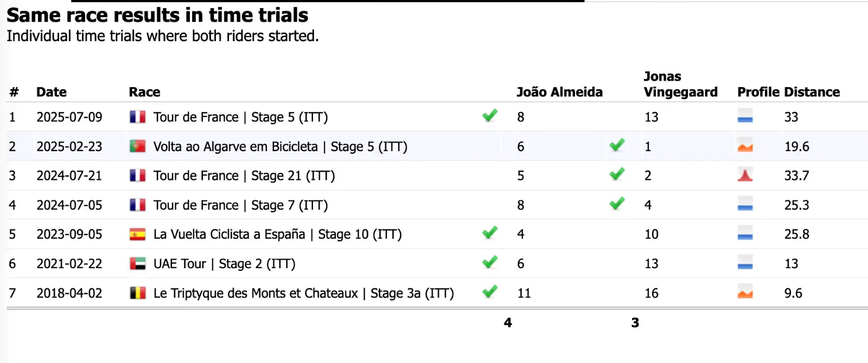Click the João Almeida column header
Viewport: 868px width, 363px height.
click(559, 92)
